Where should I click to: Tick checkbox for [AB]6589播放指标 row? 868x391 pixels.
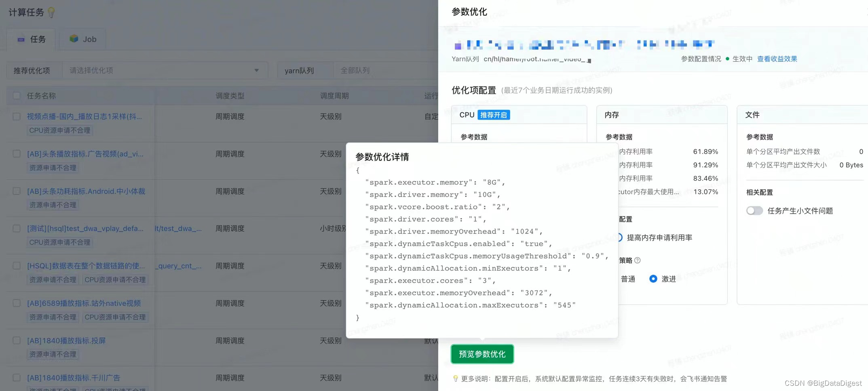click(17, 303)
